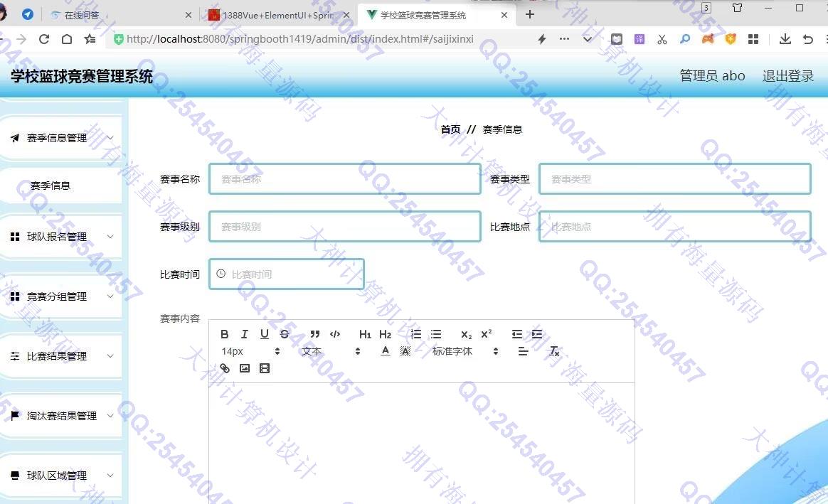
Task: Apply Heading 2 style (H2)
Action: pos(385,334)
